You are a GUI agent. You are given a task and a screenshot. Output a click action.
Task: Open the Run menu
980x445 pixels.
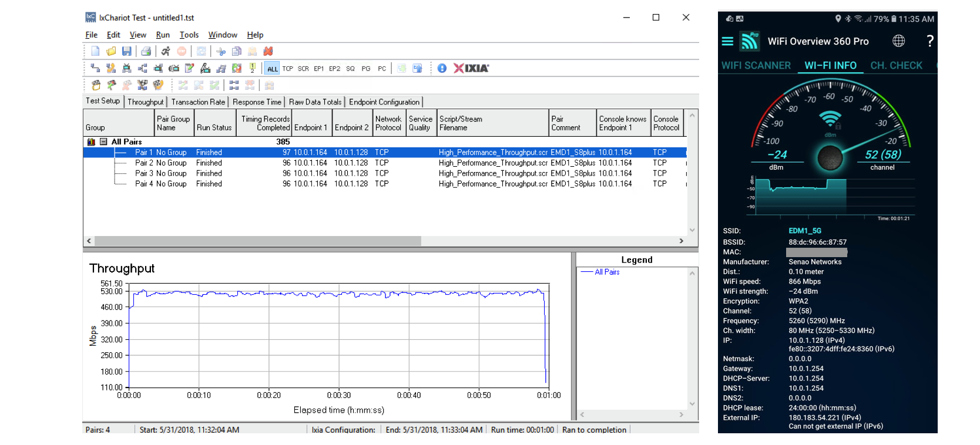163,35
